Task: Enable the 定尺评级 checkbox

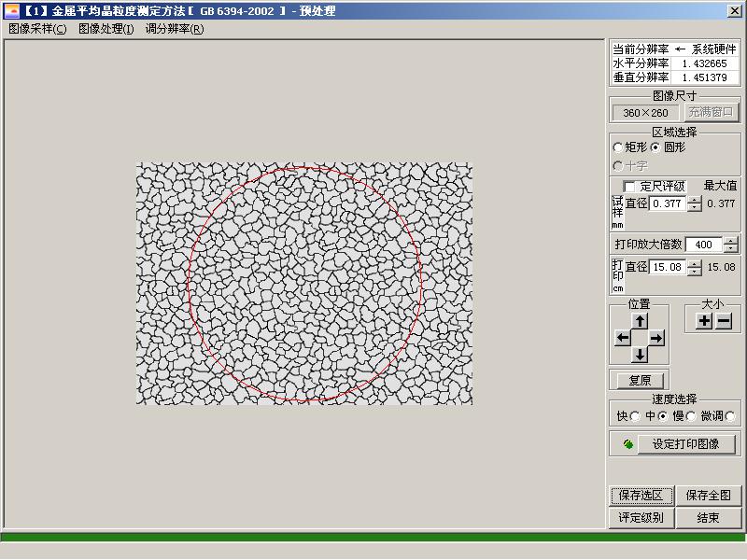Action: coord(629,187)
